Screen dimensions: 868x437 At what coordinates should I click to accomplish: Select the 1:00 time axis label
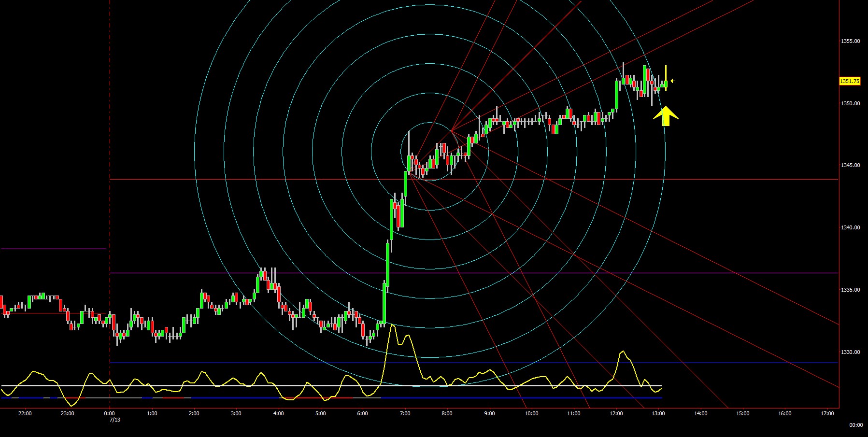click(152, 413)
